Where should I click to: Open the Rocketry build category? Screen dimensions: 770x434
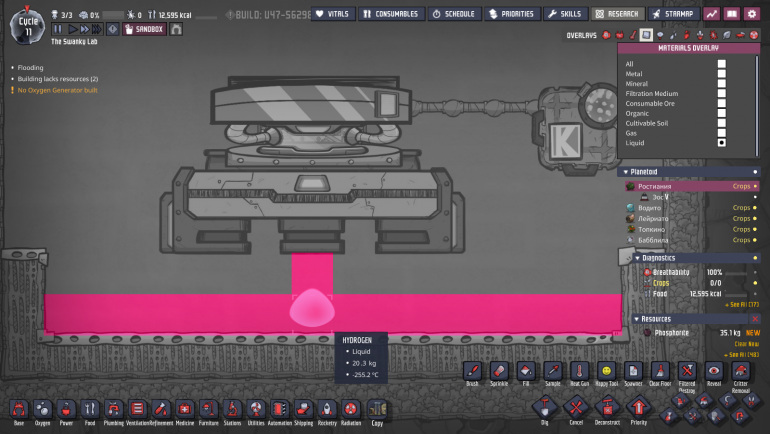point(327,412)
